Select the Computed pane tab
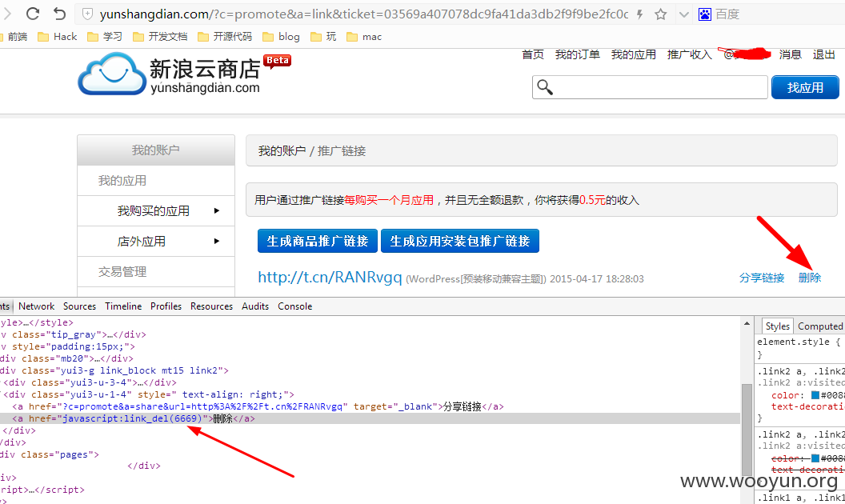 (819, 326)
